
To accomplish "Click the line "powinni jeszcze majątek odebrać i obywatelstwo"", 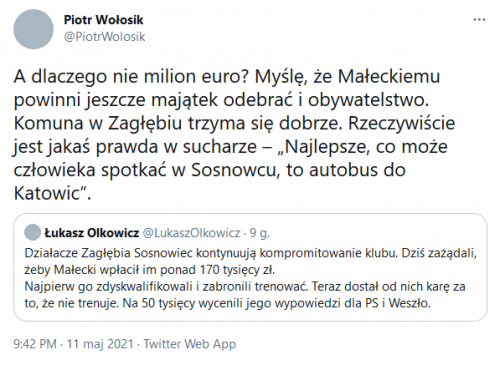I will [221, 100].
